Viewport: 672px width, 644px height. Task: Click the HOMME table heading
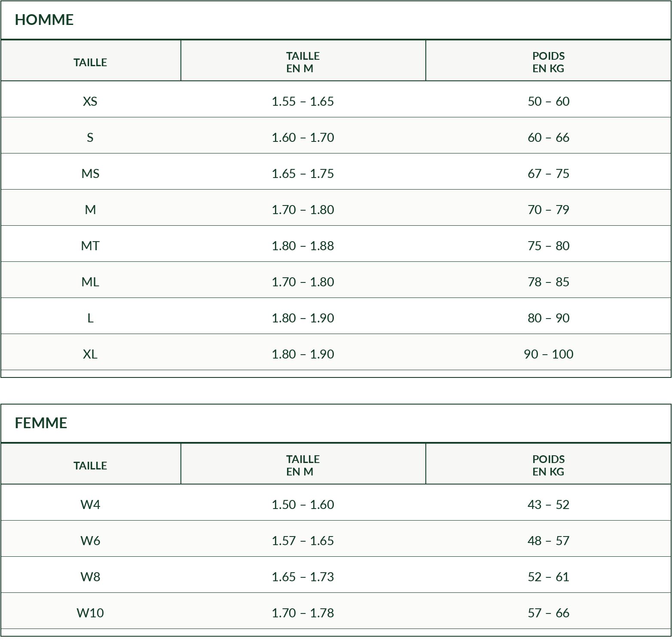[44, 20]
